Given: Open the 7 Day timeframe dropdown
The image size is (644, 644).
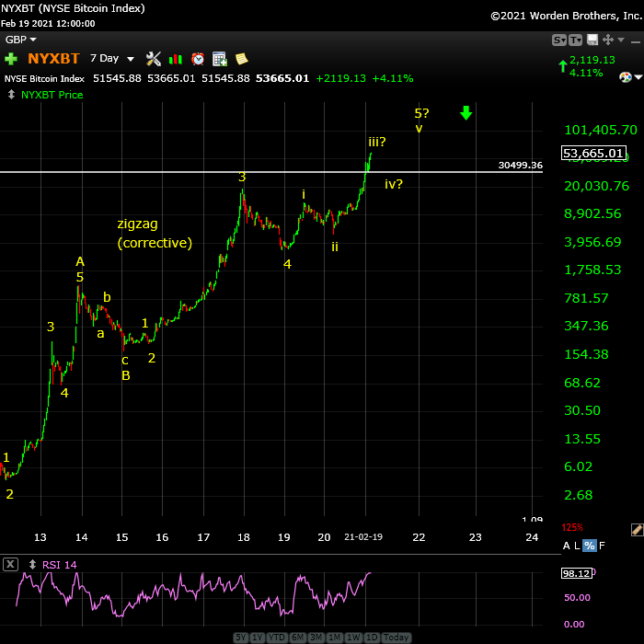Looking at the screenshot, I should 112,58.
